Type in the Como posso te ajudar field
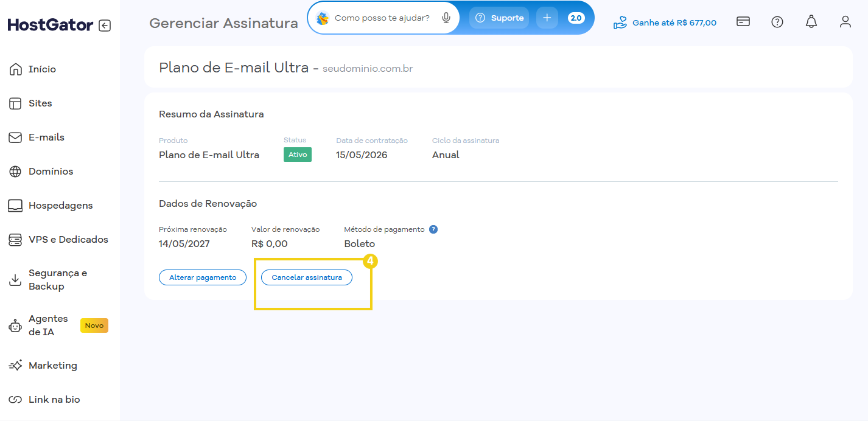 point(382,18)
